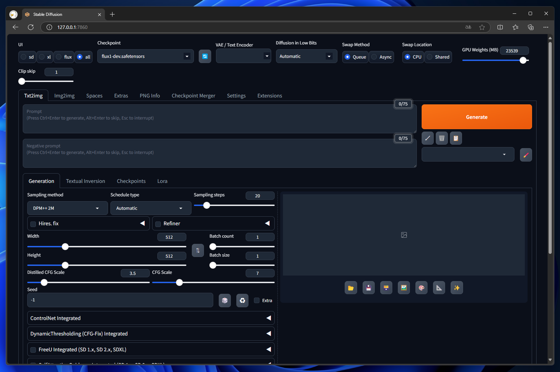View site information icon in address bar
Viewport: 560px width, 372px height.
click(49, 27)
